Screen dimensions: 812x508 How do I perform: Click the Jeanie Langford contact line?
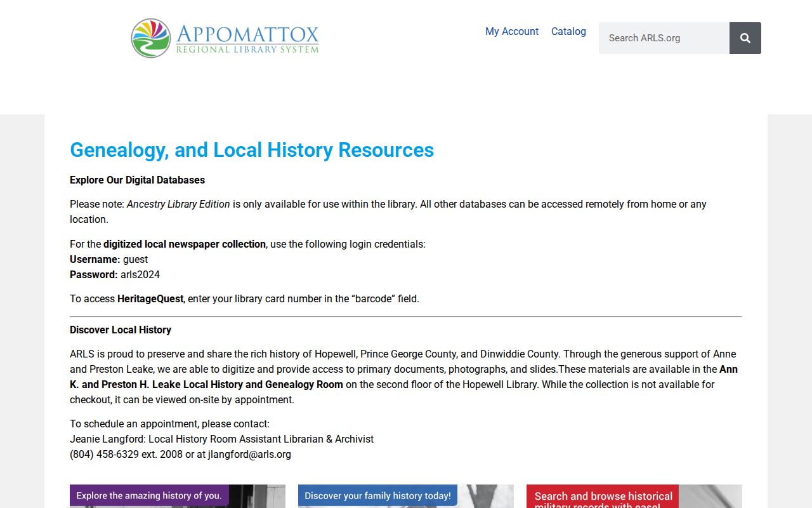[221, 439]
